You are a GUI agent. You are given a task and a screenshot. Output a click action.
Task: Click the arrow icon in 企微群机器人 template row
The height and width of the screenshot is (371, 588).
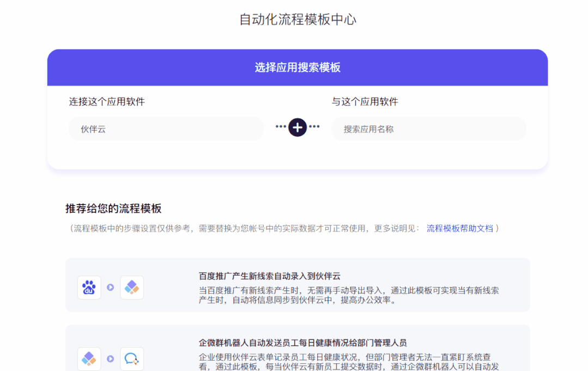coord(110,359)
